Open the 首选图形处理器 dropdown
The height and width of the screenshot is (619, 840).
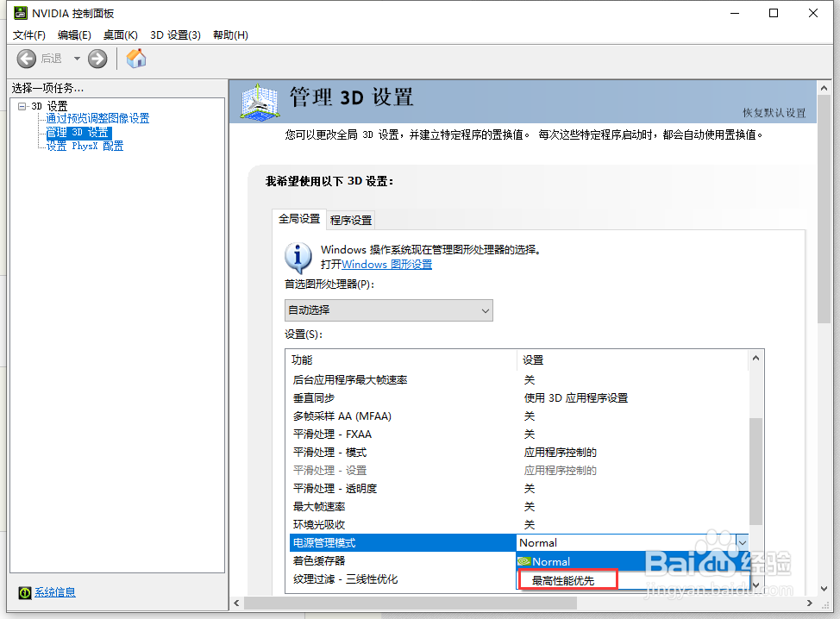(487, 309)
